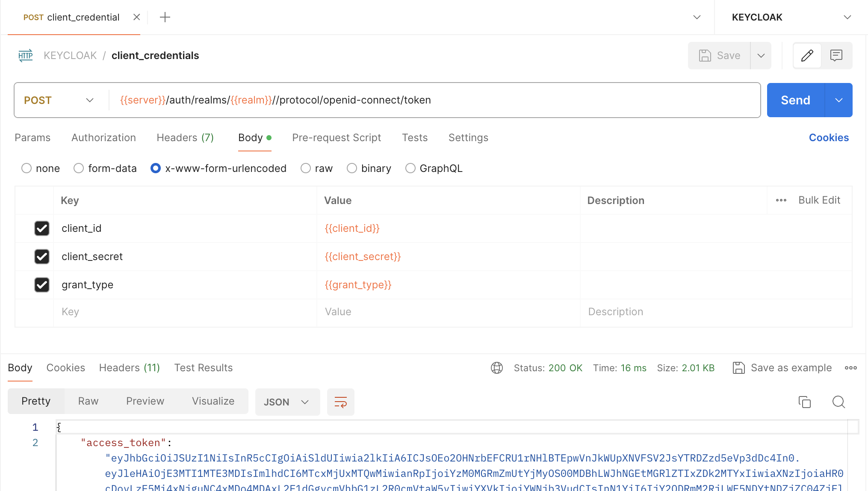Click KEYCLOAK in the breadcrumb

(x=70, y=56)
